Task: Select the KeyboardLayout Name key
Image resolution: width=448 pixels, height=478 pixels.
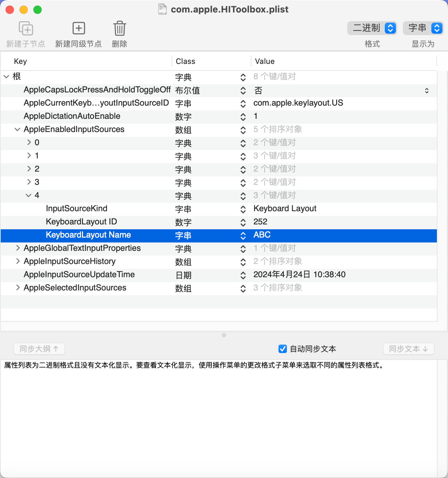Action: 88,235
